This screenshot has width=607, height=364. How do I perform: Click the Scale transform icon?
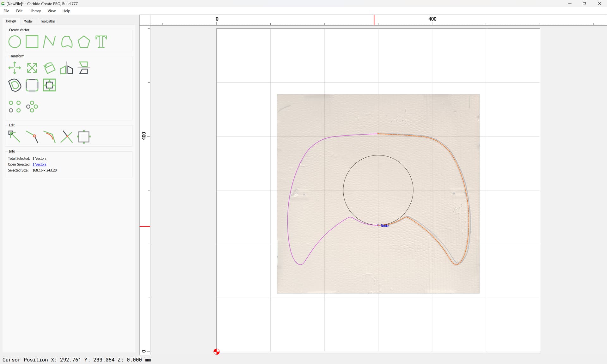[x=32, y=68]
